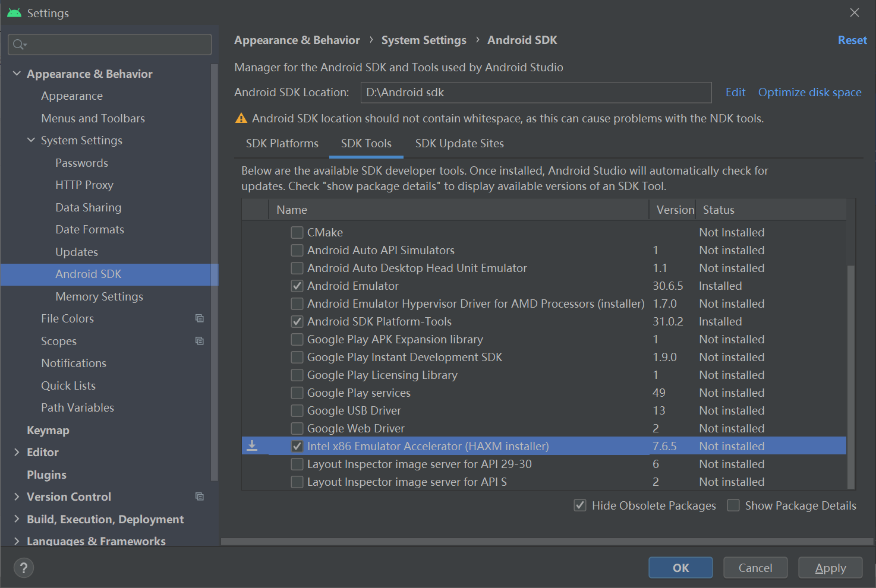This screenshot has height=588, width=876.
Task: Expand Languages & Frameworks node
Action: [x=17, y=541]
